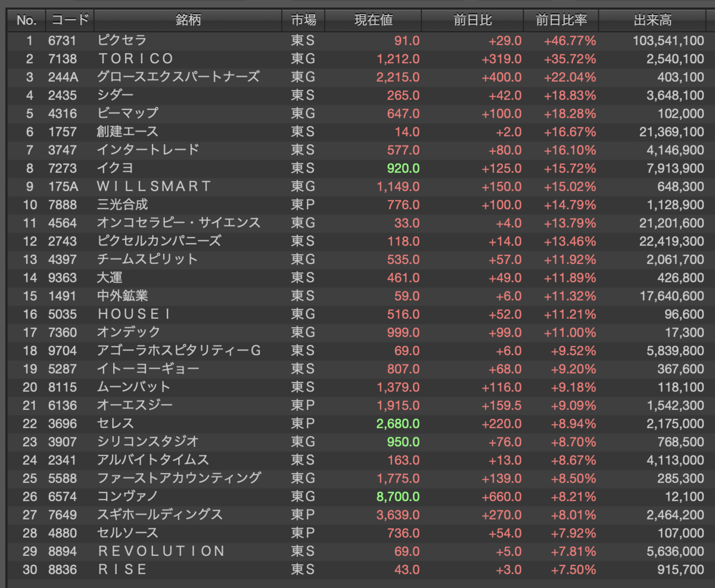Select stock code 7273 イクヨ

point(63,168)
